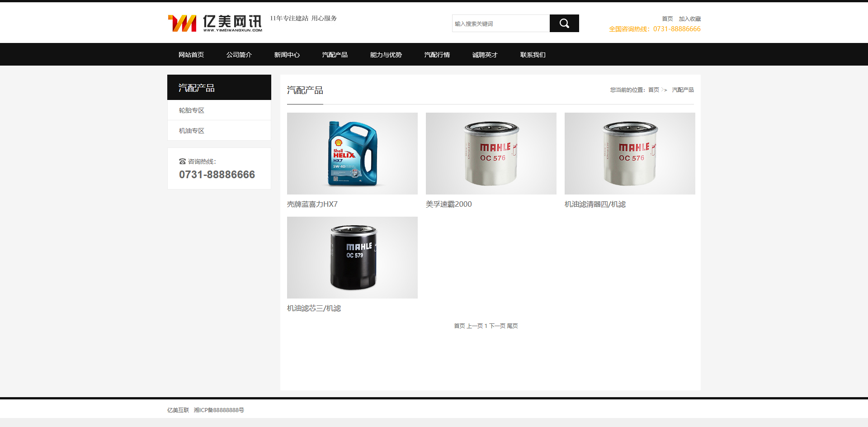This screenshot has height=427, width=868.
Task: Open 网站首页 in the navigation bar
Action: 191,55
